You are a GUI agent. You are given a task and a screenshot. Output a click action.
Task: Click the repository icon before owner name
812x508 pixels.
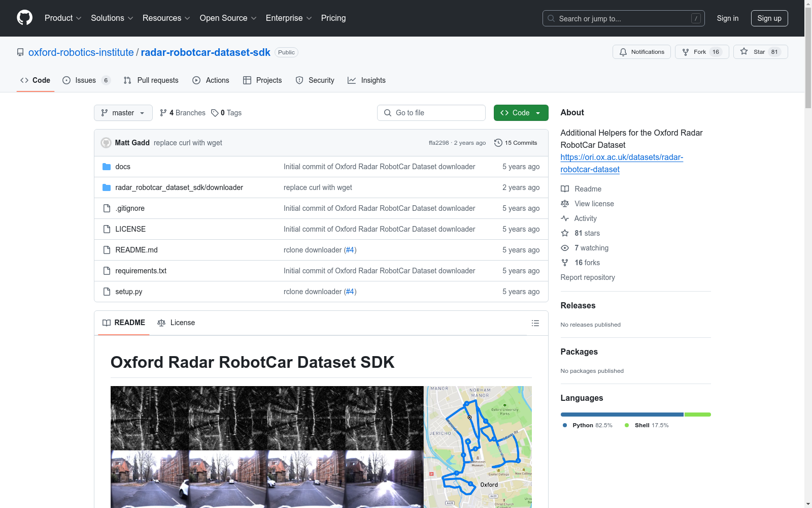[20, 52]
